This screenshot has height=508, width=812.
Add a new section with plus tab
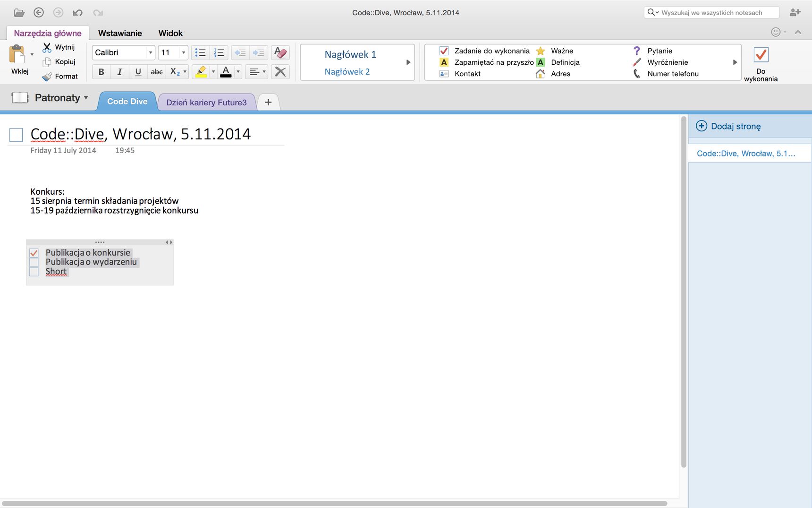(268, 102)
